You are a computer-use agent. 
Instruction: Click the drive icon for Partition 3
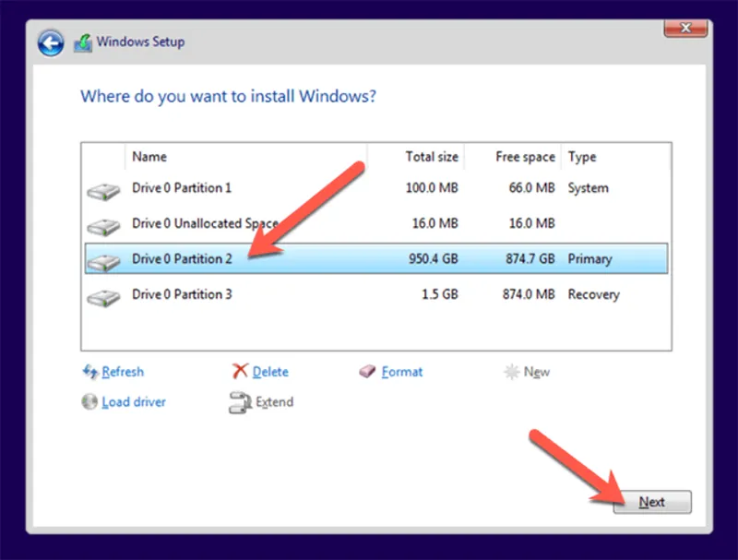click(x=103, y=297)
